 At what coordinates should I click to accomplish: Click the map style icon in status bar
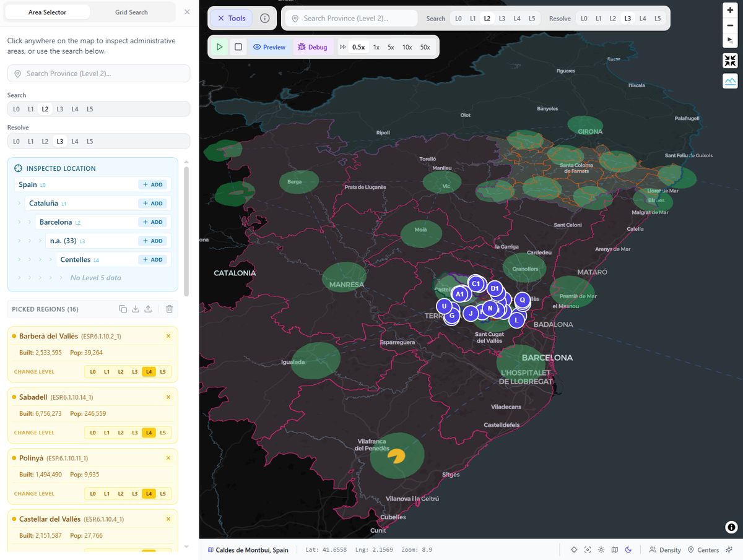point(614,550)
